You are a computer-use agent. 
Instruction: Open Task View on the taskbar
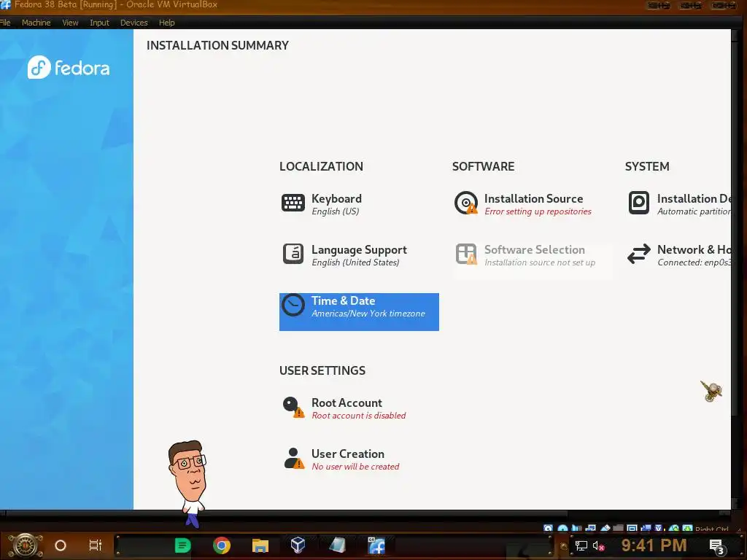(96, 545)
